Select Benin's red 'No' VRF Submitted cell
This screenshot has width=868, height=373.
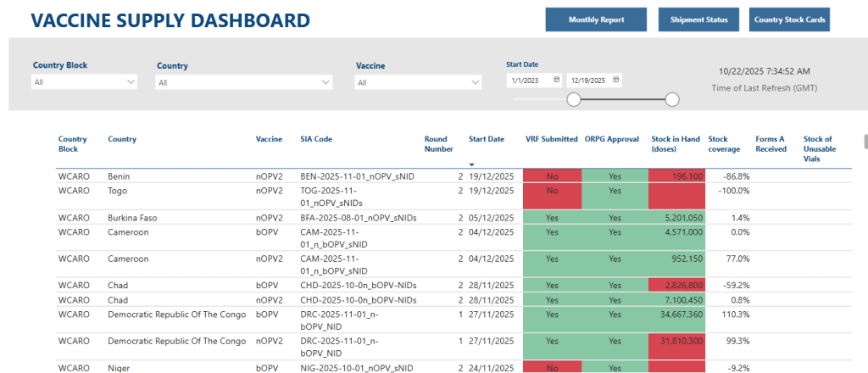tap(552, 176)
